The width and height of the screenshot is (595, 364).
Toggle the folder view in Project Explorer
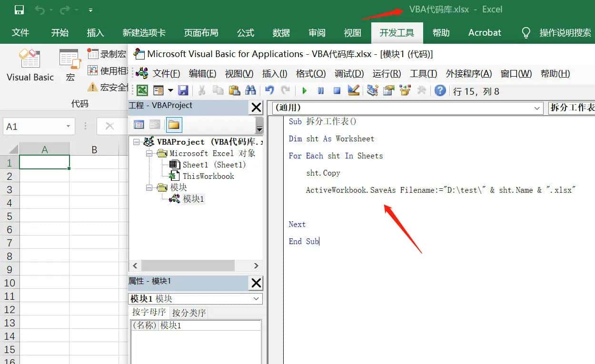point(174,125)
